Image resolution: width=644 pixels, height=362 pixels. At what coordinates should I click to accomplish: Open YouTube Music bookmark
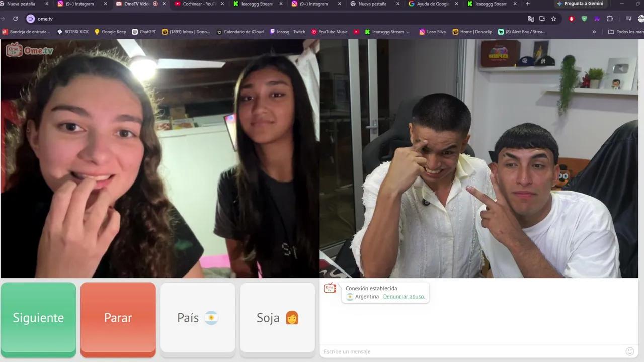point(329,32)
